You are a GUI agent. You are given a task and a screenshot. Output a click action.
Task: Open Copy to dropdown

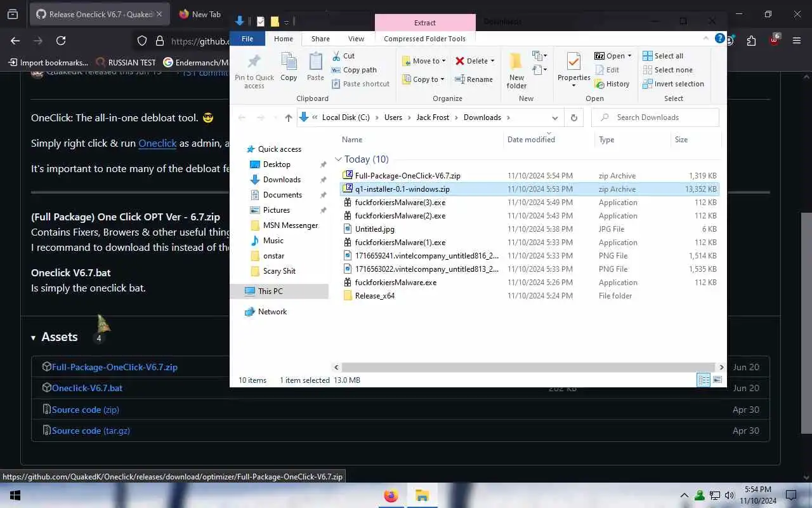tap(423, 79)
